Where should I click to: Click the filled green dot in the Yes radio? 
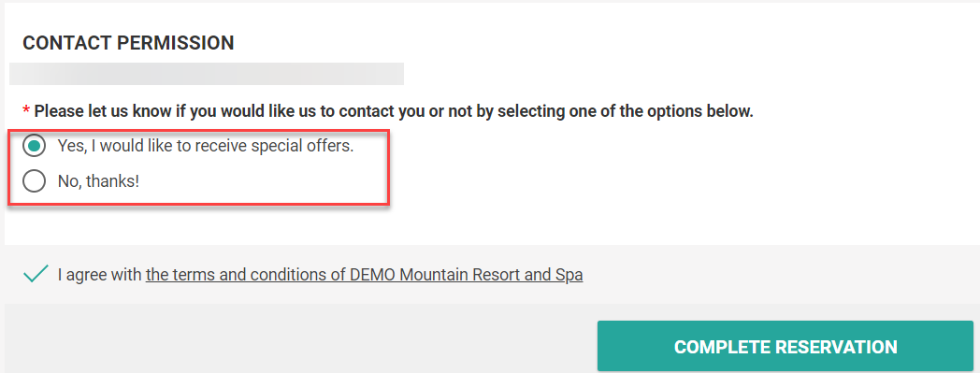pyautogui.click(x=34, y=147)
